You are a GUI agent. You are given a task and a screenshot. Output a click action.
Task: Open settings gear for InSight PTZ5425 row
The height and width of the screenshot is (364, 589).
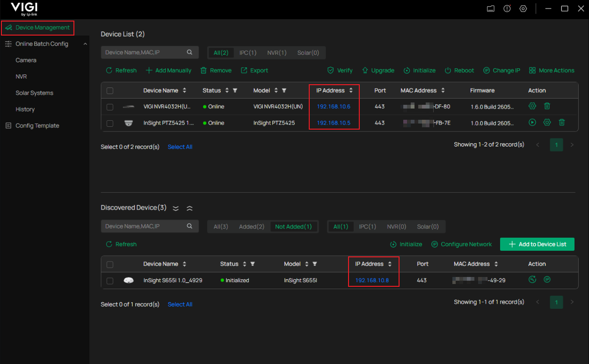point(547,123)
